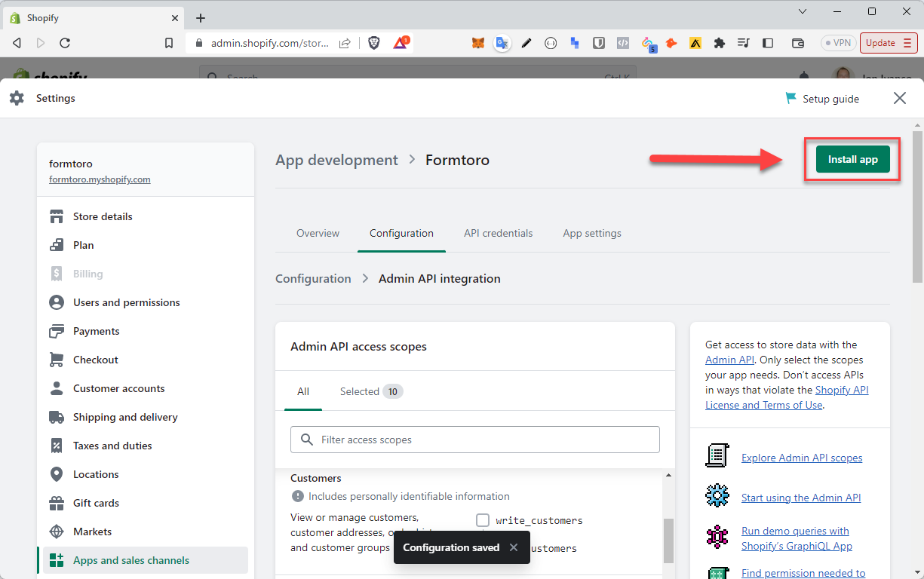Click the access scopes list scrollbar
Viewport: 924px width, 579px height.
click(668, 540)
